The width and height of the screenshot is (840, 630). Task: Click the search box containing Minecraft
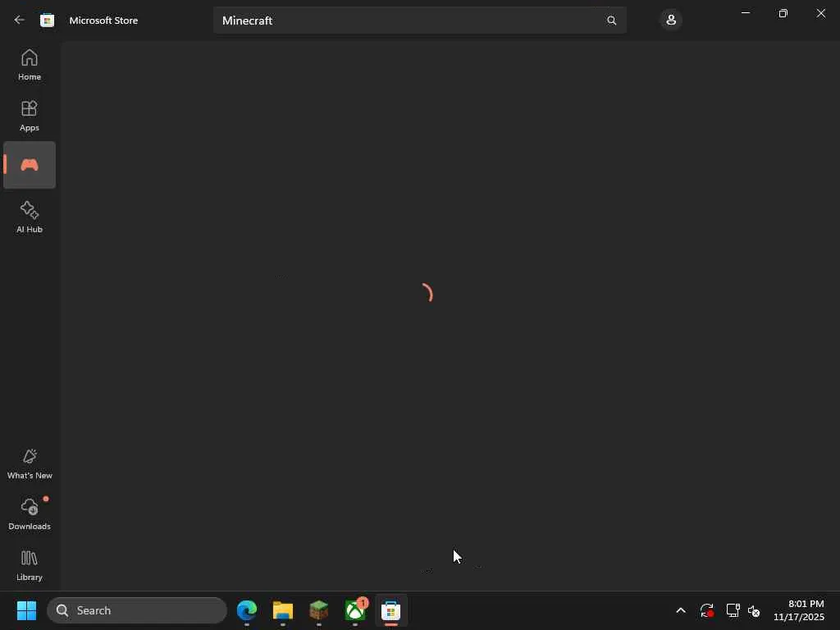[x=419, y=21]
